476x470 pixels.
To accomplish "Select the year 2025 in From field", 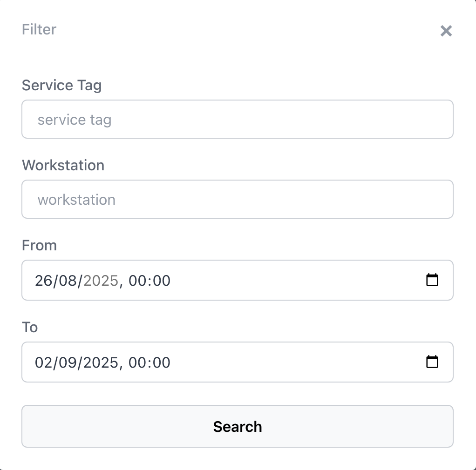I will [x=101, y=281].
